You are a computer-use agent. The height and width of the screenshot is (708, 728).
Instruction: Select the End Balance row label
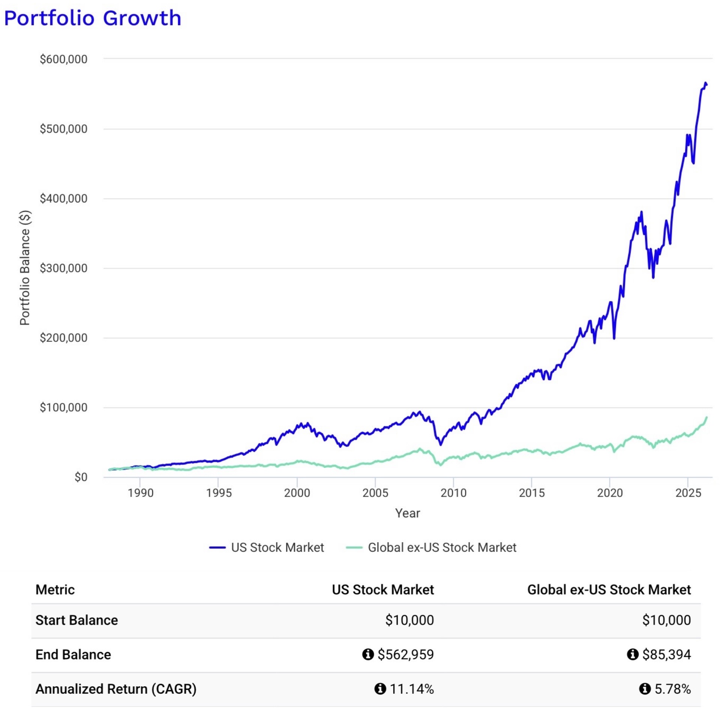coord(73,654)
